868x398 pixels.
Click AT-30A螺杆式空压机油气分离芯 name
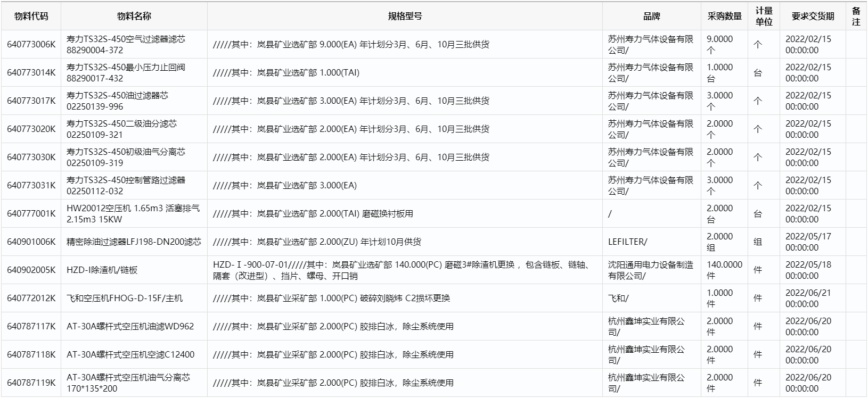[128, 383]
